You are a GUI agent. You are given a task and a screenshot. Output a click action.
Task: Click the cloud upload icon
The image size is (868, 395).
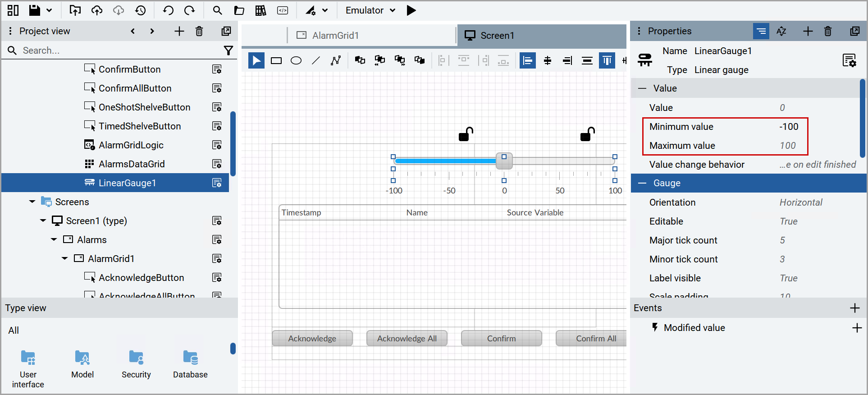tap(97, 10)
